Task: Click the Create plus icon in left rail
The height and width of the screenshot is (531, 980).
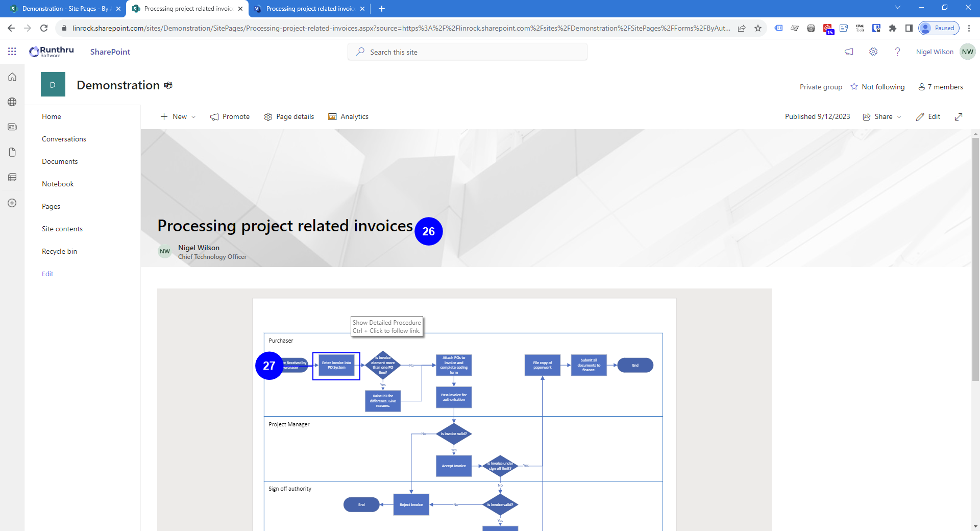Action: (12, 203)
